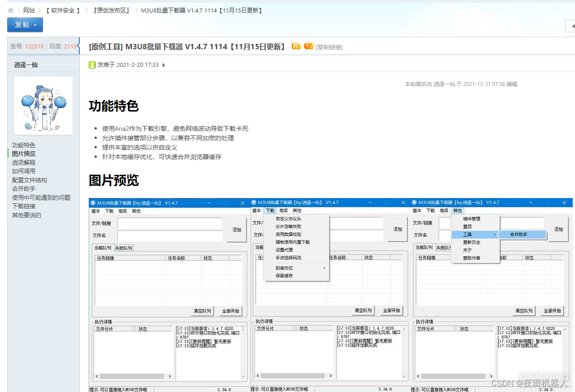Click the green author icon before 发表于
This screenshot has height=392, width=575.
(x=92, y=65)
